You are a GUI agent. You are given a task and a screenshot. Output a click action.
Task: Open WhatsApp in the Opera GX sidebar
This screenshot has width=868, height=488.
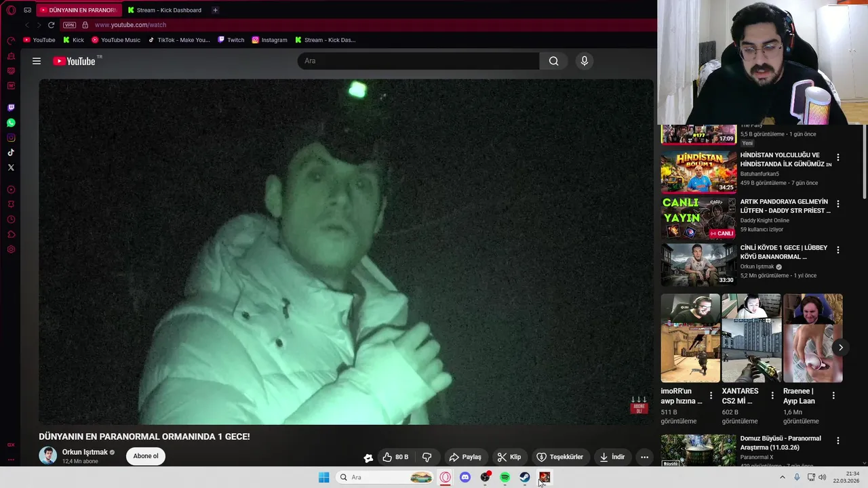(11, 123)
